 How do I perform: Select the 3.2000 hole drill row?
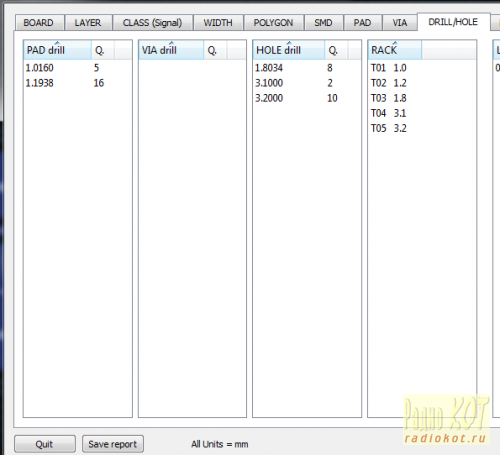pyautogui.click(x=307, y=98)
